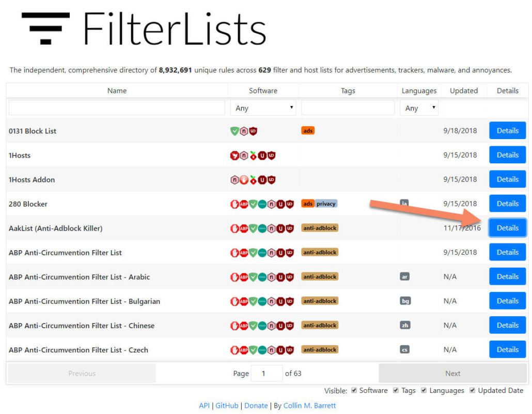Click the AdGuard icon in 0131 Block List row

click(x=234, y=131)
